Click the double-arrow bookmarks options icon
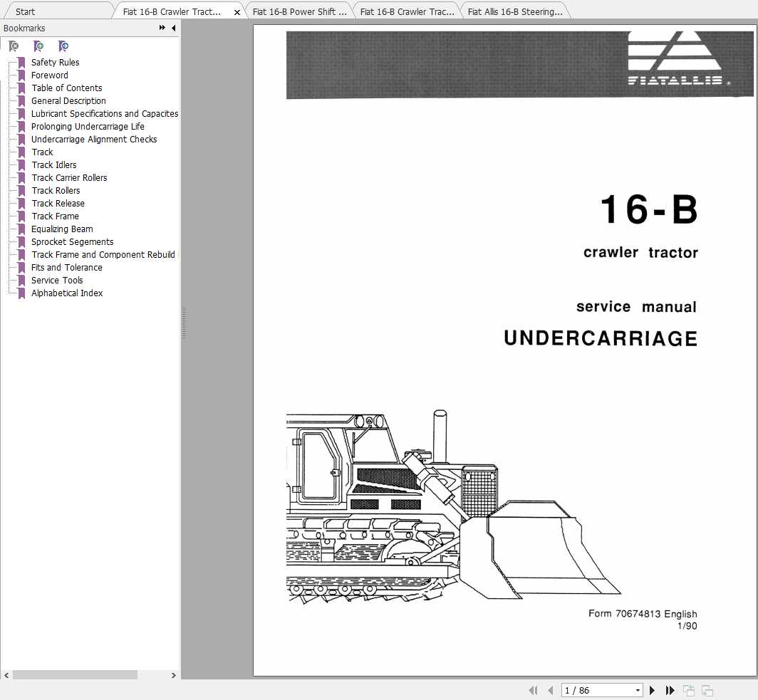Screen dimensions: 758x700 point(162,28)
